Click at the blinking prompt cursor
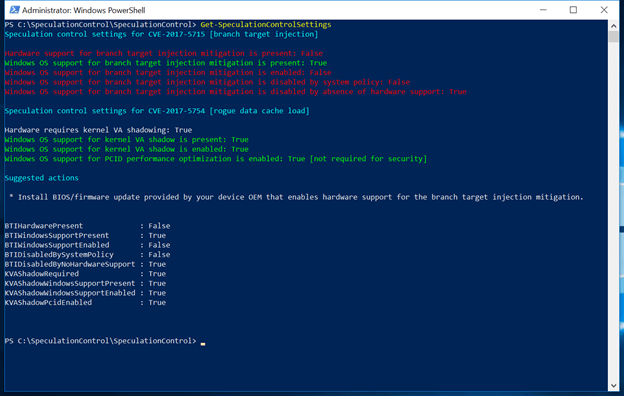Image resolution: width=624 pixels, height=396 pixels. coord(203,343)
